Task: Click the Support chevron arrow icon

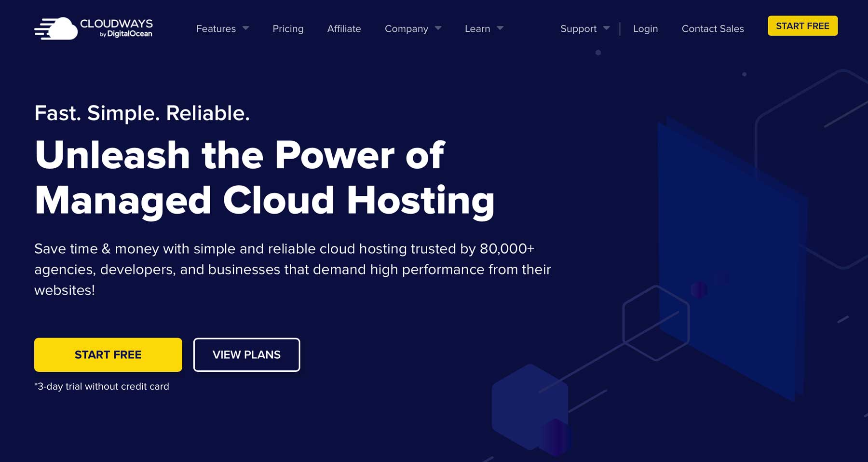Action: pos(606,29)
